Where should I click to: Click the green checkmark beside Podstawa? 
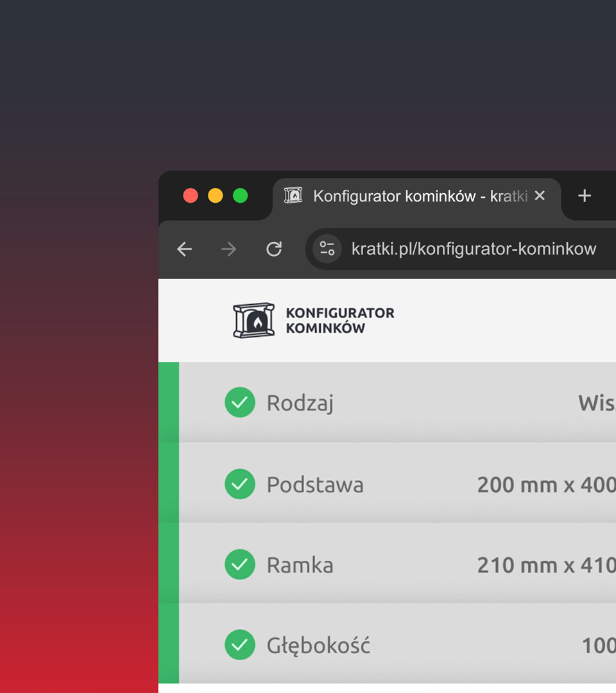(240, 484)
